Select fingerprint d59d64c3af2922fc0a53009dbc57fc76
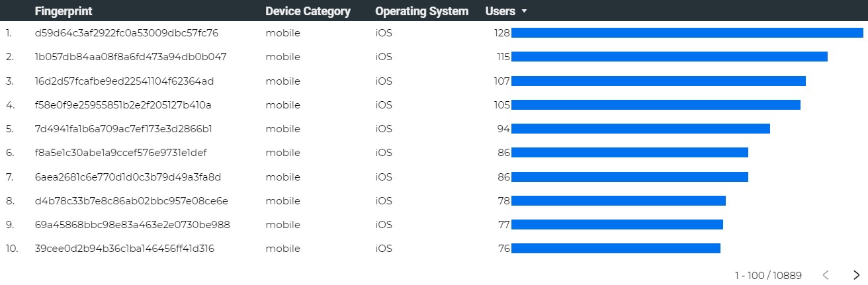The image size is (868, 285). pos(126,33)
